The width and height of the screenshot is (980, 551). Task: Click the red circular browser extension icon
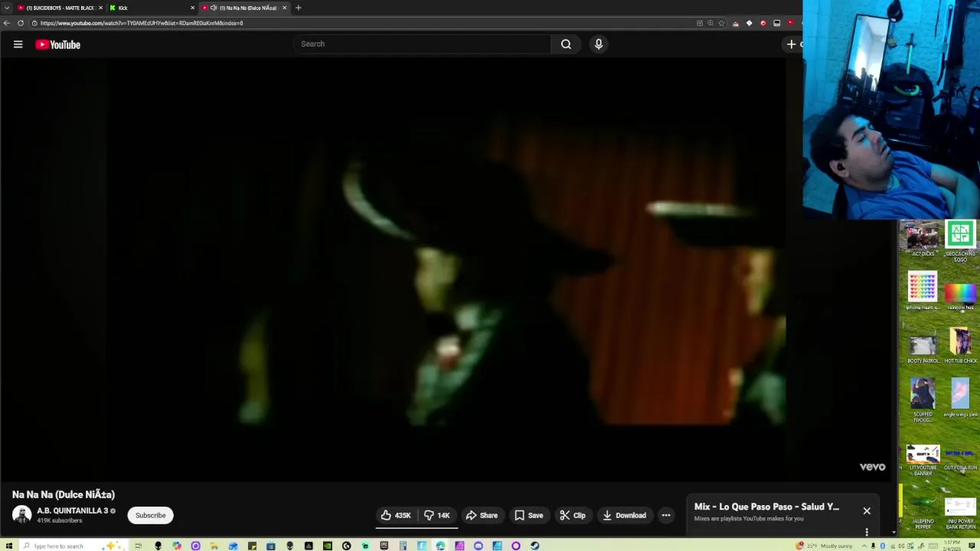763,23
